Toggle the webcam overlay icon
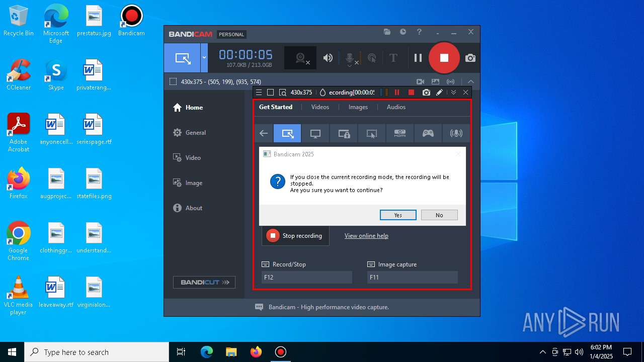Viewport: 644px width, 362px height. [x=300, y=58]
